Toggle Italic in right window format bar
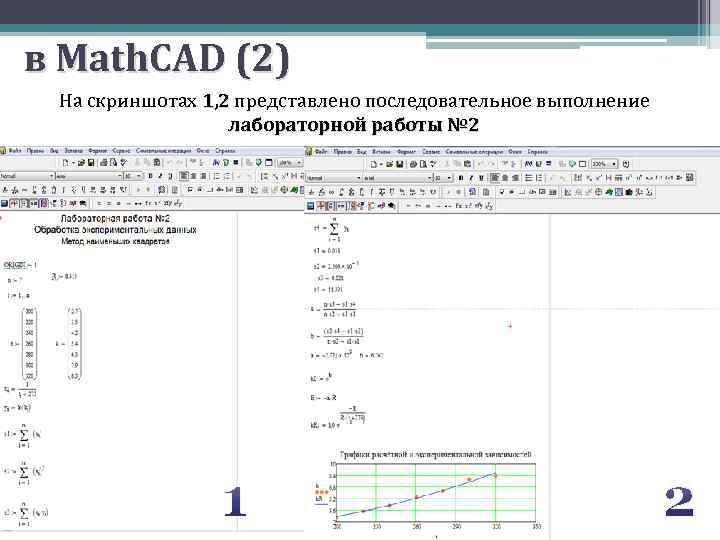 (471, 178)
